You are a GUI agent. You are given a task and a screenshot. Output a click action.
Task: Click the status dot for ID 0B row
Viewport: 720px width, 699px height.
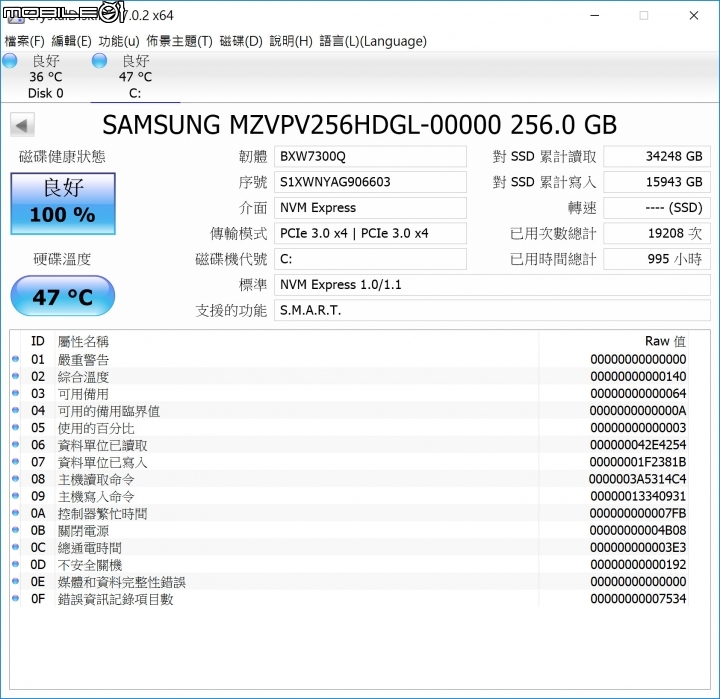15,530
